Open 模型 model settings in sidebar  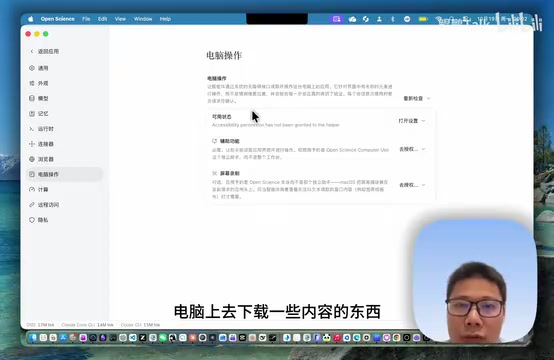[39, 99]
